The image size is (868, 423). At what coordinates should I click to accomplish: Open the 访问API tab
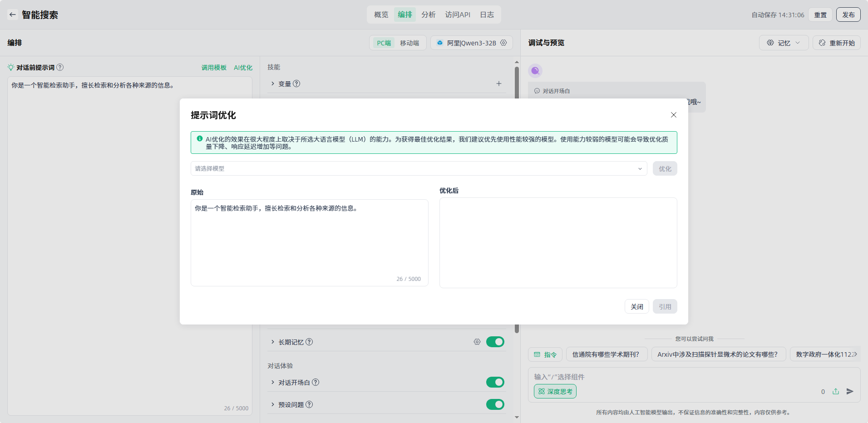click(x=458, y=15)
